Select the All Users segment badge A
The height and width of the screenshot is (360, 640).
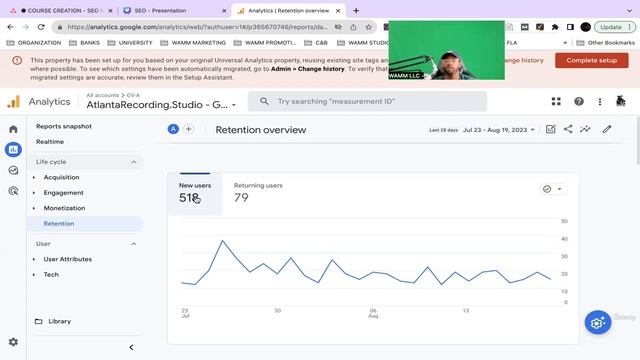pyautogui.click(x=173, y=129)
